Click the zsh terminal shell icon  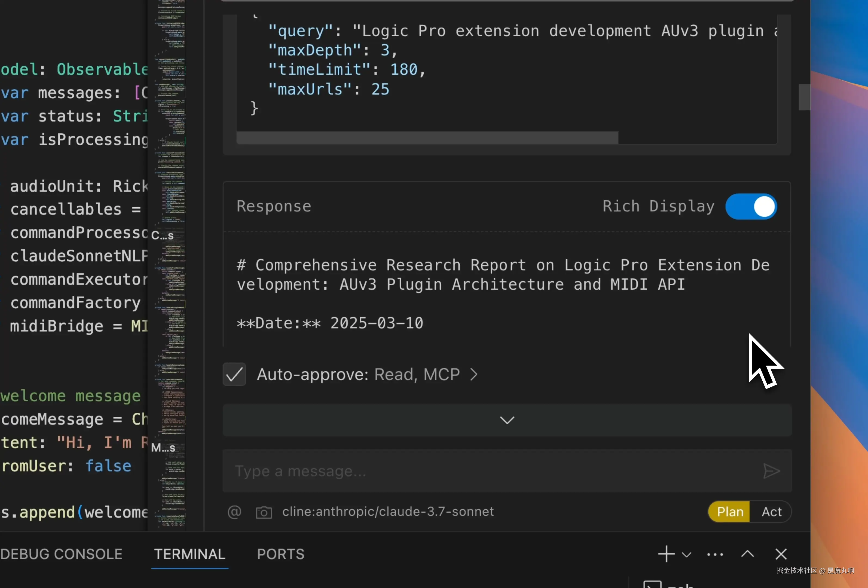652,584
